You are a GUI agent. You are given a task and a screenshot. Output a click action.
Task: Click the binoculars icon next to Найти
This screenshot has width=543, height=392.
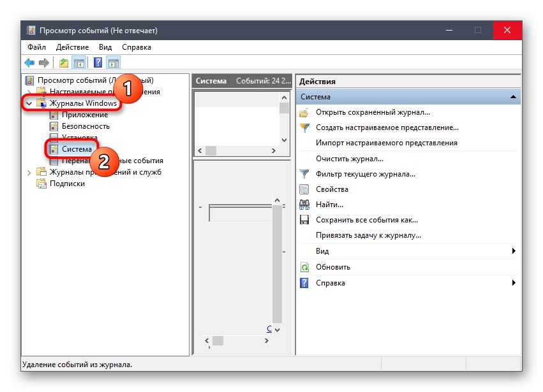pyautogui.click(x=304, y=205)
